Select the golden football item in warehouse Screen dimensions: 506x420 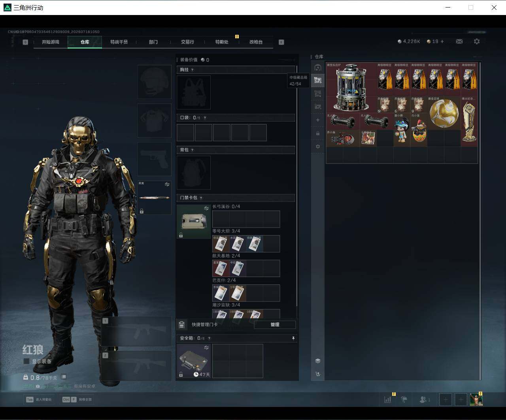point(444,113)
